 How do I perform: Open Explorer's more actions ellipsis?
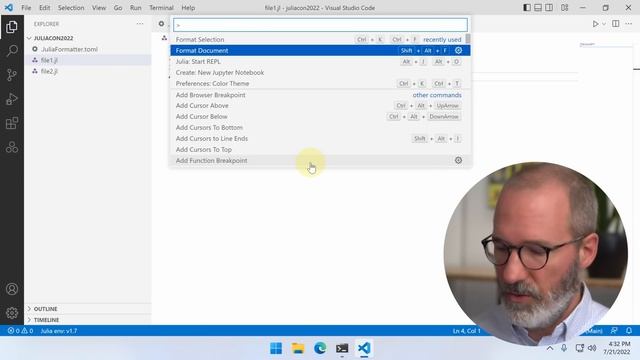[140, 24]
